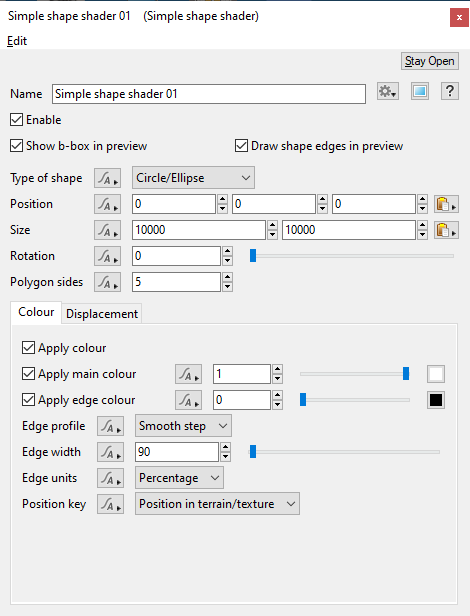
Task: Open the white main colour swatch
Action: [436, 374]
